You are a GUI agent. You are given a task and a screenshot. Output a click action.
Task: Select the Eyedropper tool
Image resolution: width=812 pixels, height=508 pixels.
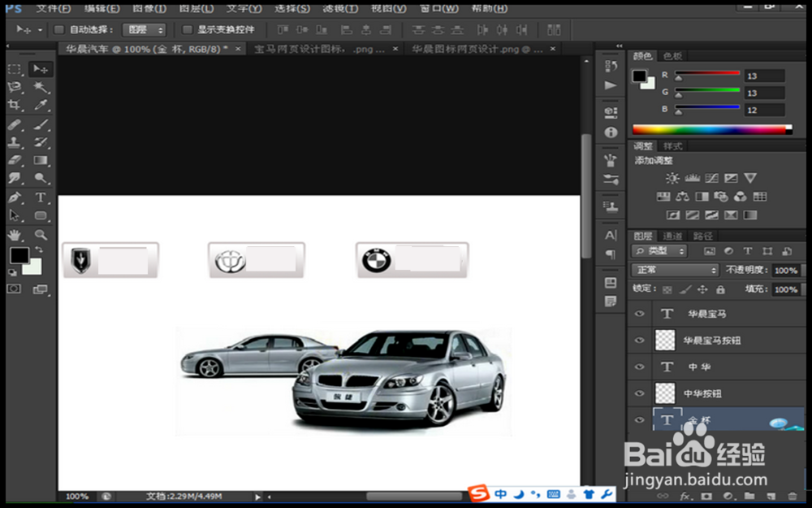tap(41, 105)
